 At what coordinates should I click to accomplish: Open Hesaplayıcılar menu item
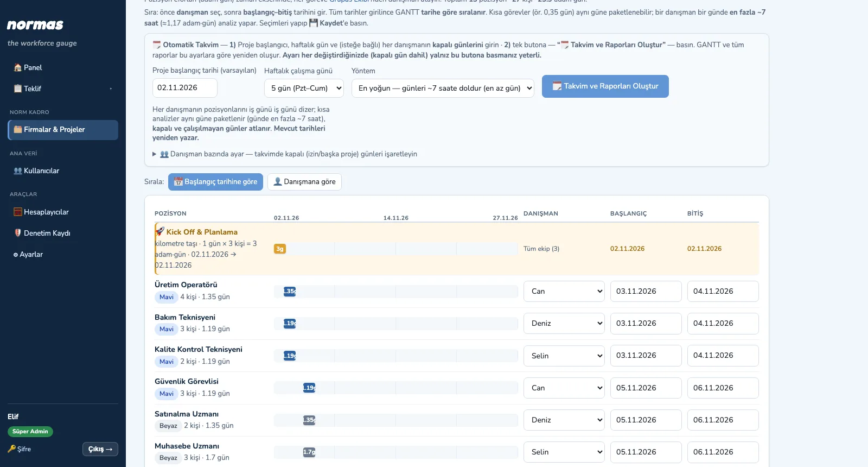pyautogui.click(x=63, y=212)
